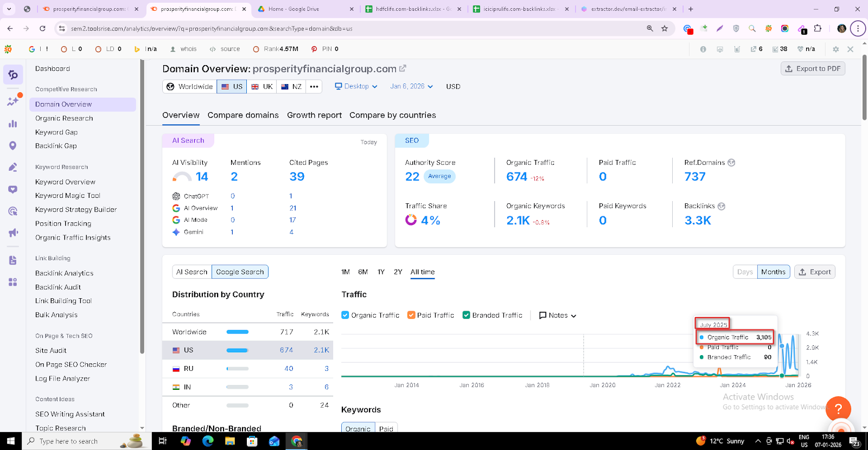Close the SEO toolbar with the X icon

tap(850, 49)
